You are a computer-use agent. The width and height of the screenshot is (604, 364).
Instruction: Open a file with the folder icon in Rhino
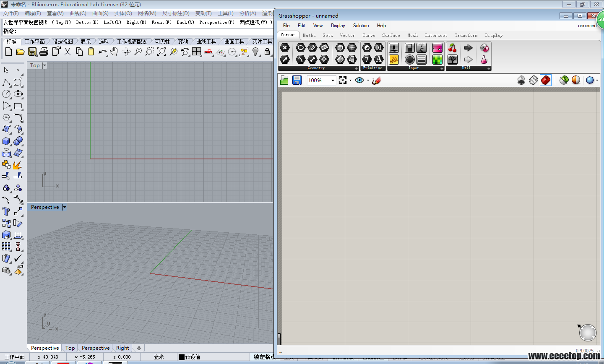pyautogui.click(x=20, y=52)
